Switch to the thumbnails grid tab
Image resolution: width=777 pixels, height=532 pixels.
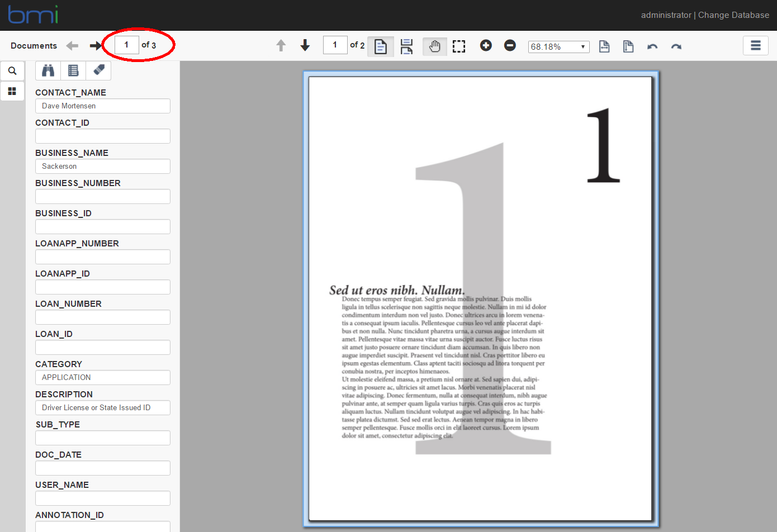(12, 91)
